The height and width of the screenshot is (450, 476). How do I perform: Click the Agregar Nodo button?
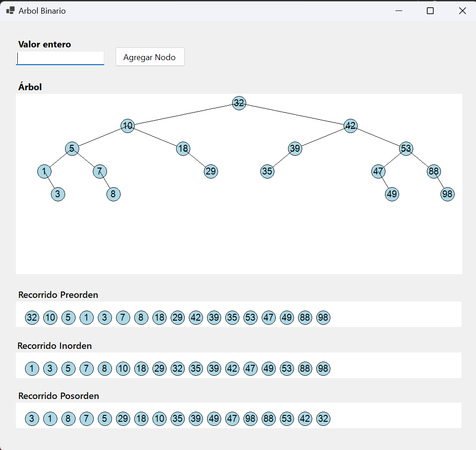pos(150,57)
